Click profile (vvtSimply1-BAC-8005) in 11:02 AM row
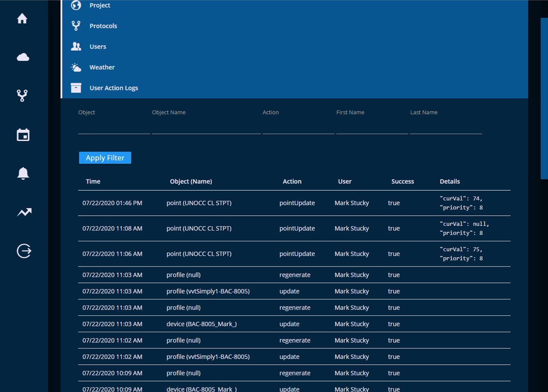This screenshot has width=548, height=392. [208, 356]
